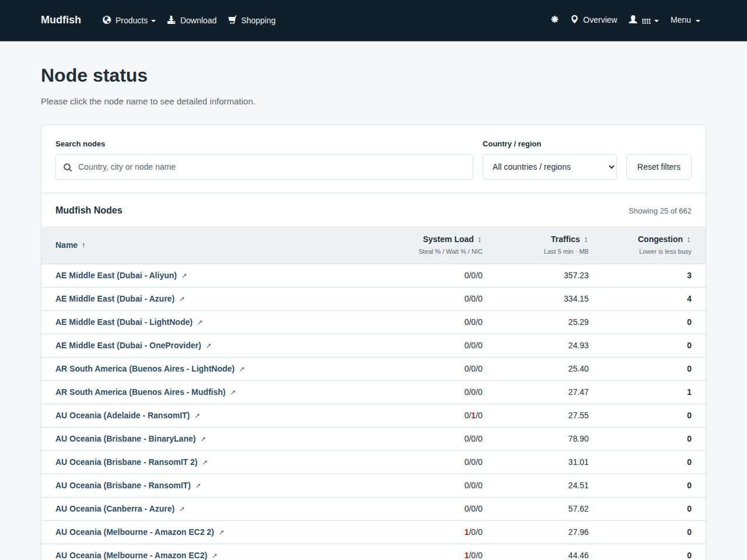Viewport: 747px width, 560px height.
Task: Click system load 0/1/0 for Adelaide
Action: click(x=473, y=415)
